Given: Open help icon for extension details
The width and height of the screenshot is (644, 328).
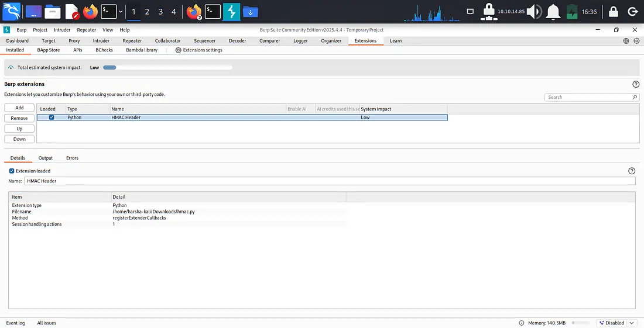Looking at the screenshot, I should click(x=632, y=171).
